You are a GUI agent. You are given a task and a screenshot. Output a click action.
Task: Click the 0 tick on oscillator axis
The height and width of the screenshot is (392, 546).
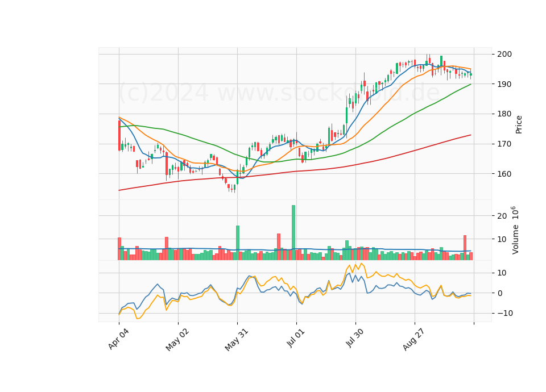coord(500,293)
